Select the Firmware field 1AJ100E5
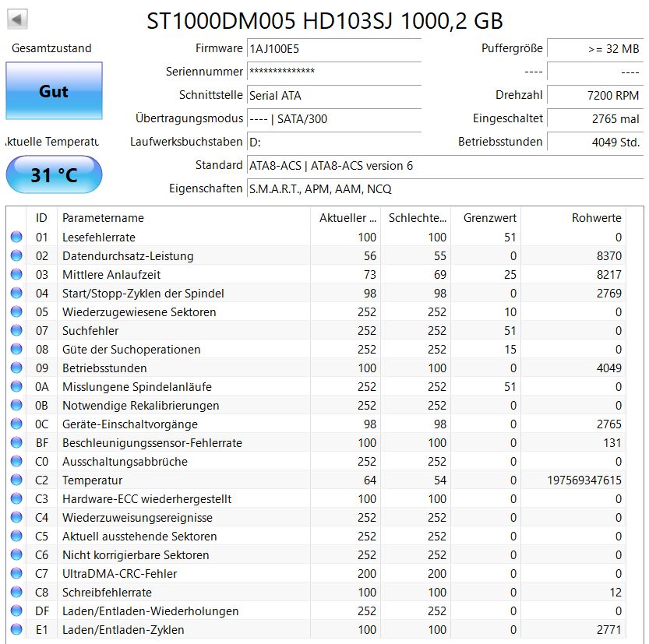 pos(334,49)
